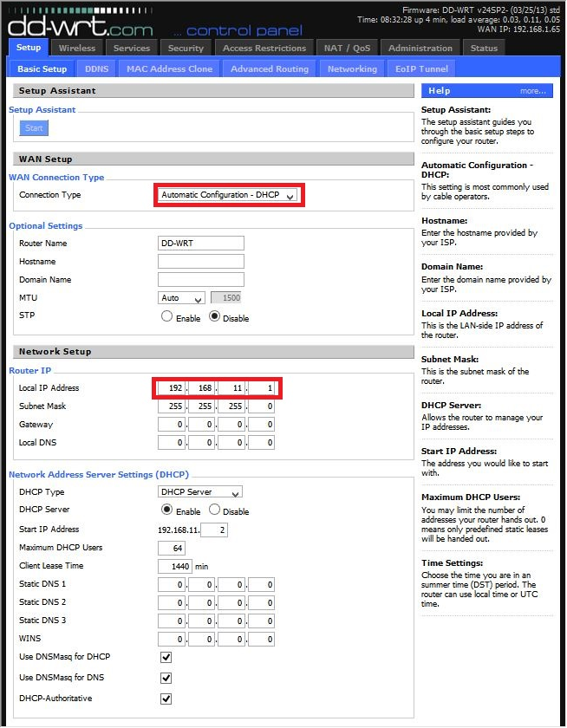This screenshot has width=567, height=728.
Task: Click Local IP Address third octet 11
Action: [x=231, y=387]
